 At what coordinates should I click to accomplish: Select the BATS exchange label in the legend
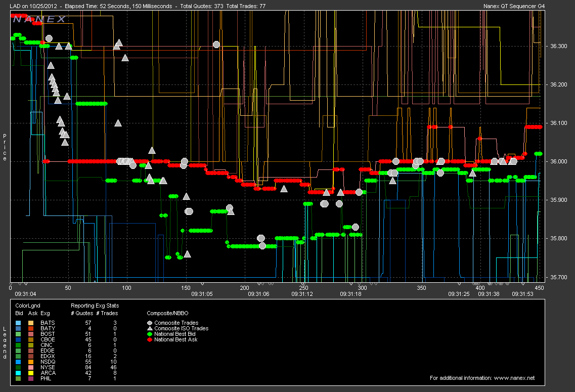click(x=48, y=323)
